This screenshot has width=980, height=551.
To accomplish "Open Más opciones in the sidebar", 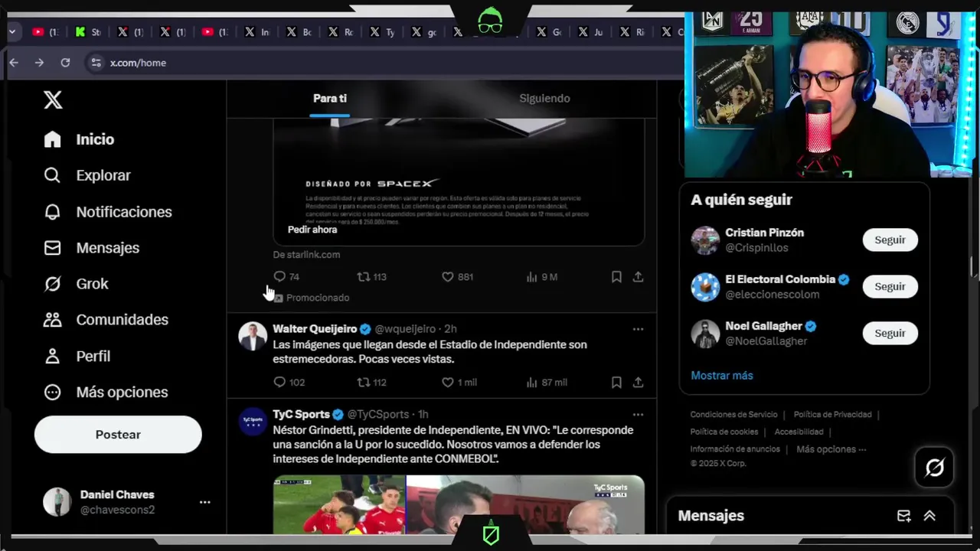I will pos(106,392).
